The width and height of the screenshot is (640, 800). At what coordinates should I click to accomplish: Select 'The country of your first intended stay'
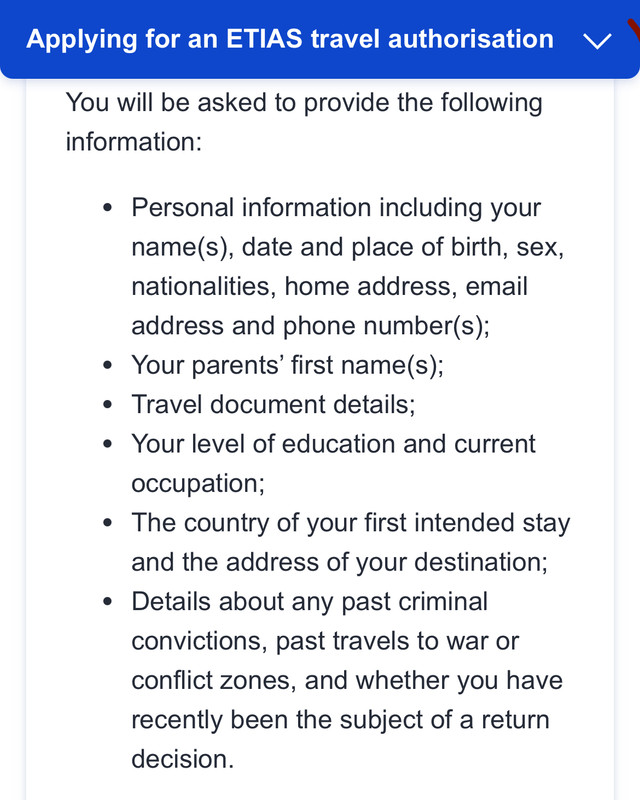pos(351,523)
